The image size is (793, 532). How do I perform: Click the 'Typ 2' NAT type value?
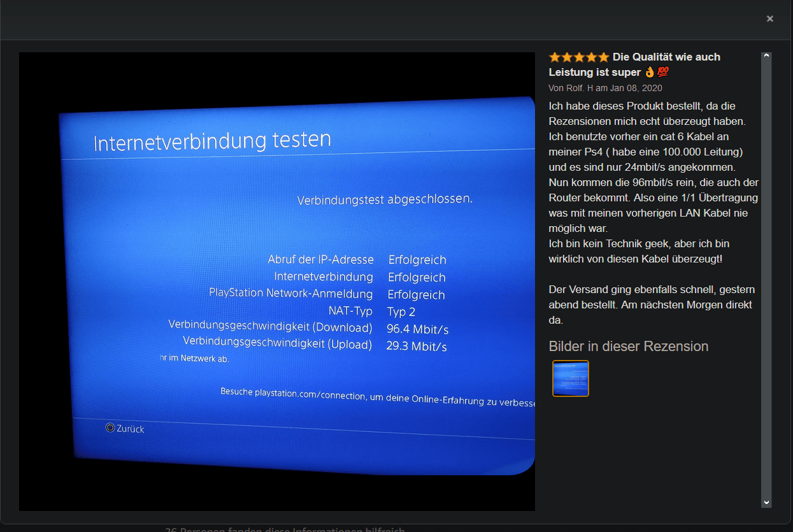click(401, 312)
